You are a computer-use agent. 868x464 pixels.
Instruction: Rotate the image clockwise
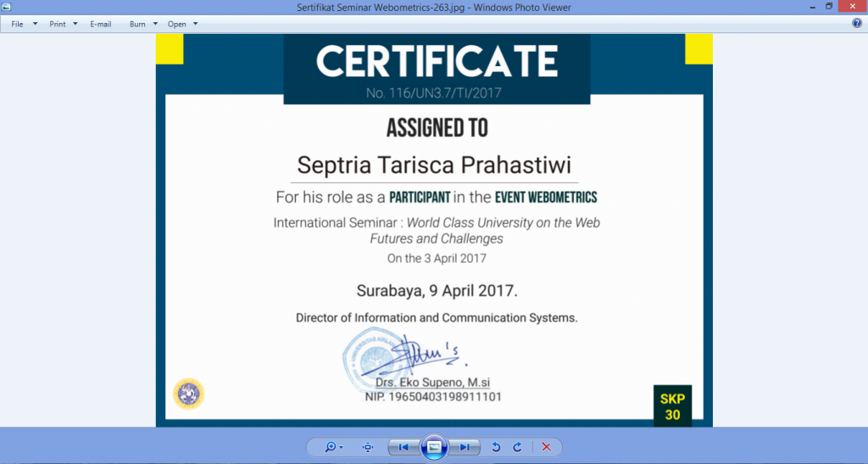(x=518, y=447)
